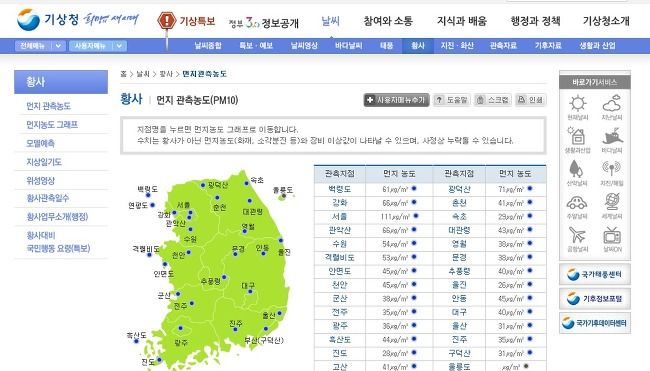Click the 국가태풍센터 banner

[x=595, y=274]
